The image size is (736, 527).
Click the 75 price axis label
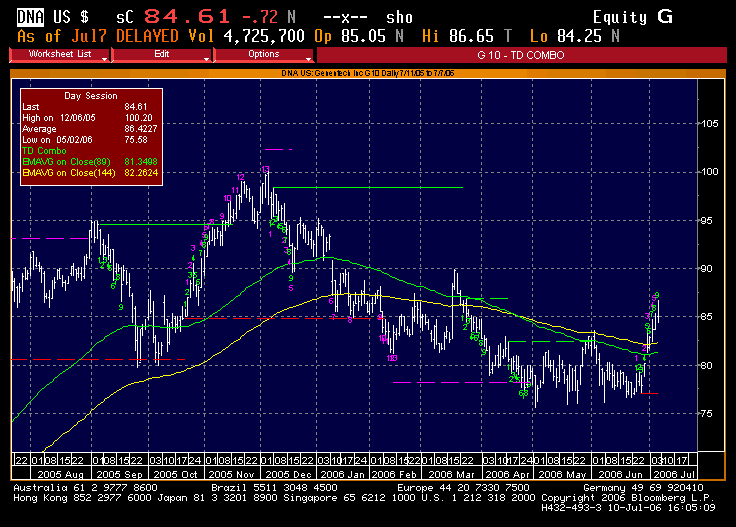tap(707, 413)
